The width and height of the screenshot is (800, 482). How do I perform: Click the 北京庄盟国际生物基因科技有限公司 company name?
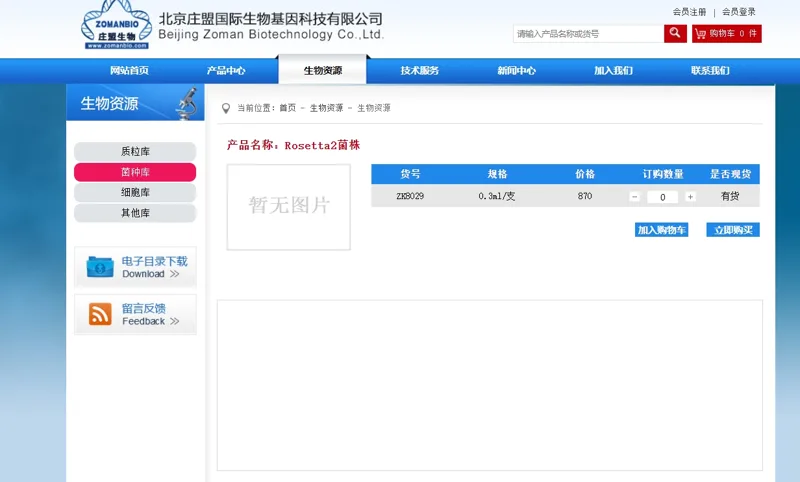(270, 19)
